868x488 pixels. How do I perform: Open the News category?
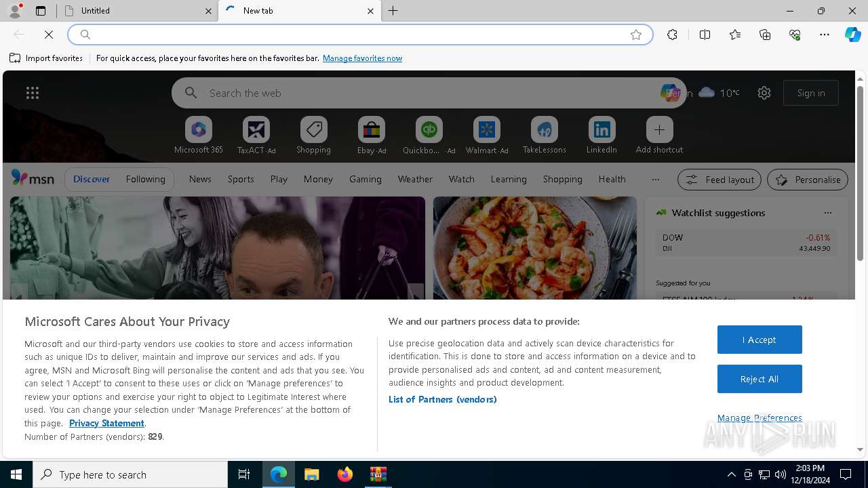click(x=200, y=179)
